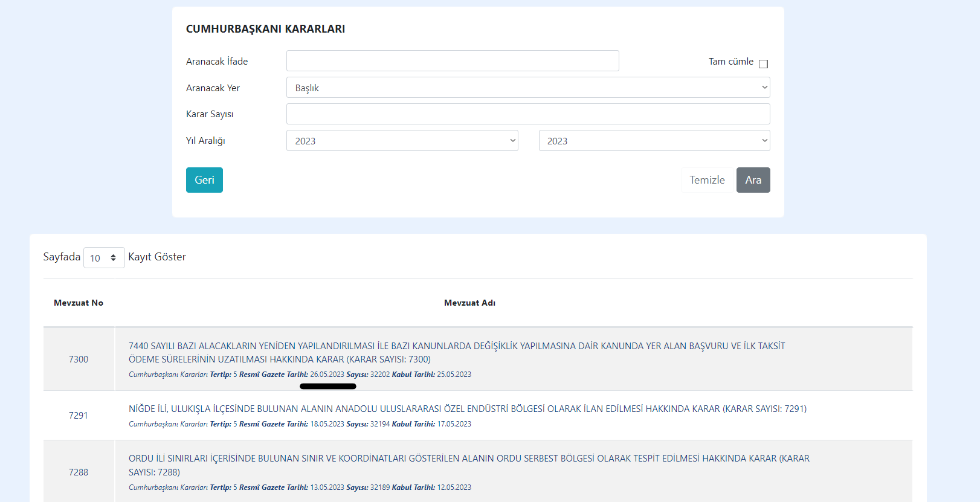This screenshot has height=502, width=980.
Task: Hit the Ara search button
Action: [x=753, y=180]
